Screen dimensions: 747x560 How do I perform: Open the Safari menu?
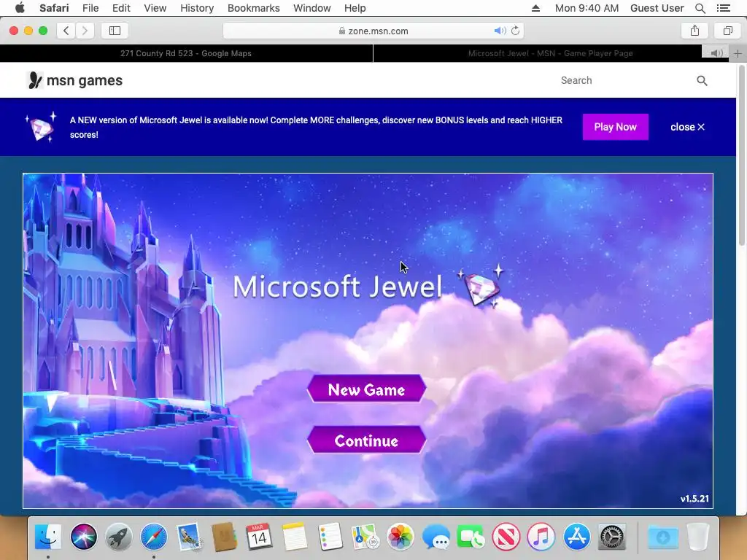coord(54,8)
